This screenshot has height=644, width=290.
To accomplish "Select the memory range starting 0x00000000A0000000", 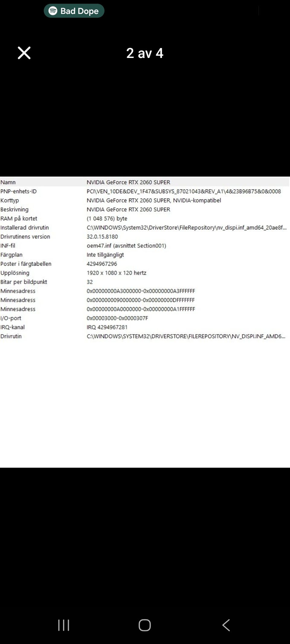I will (141, 309).
